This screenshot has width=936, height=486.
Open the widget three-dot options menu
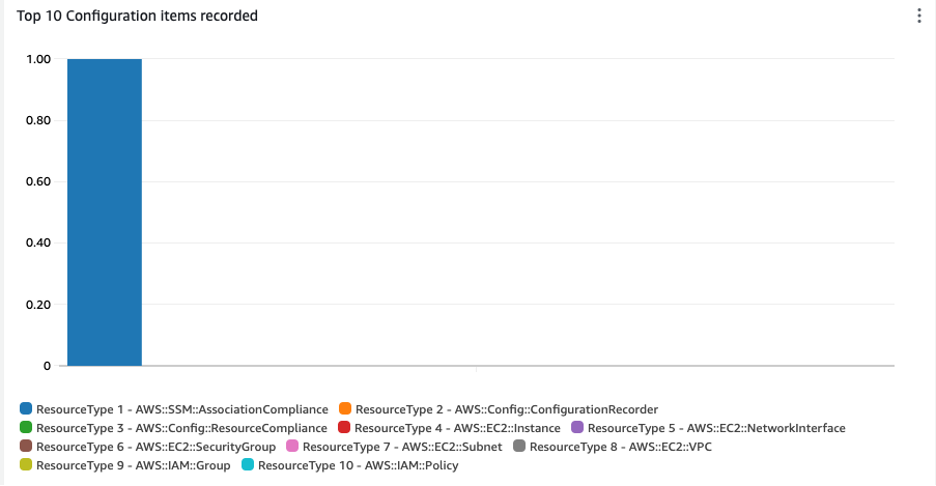click(918, 16)
